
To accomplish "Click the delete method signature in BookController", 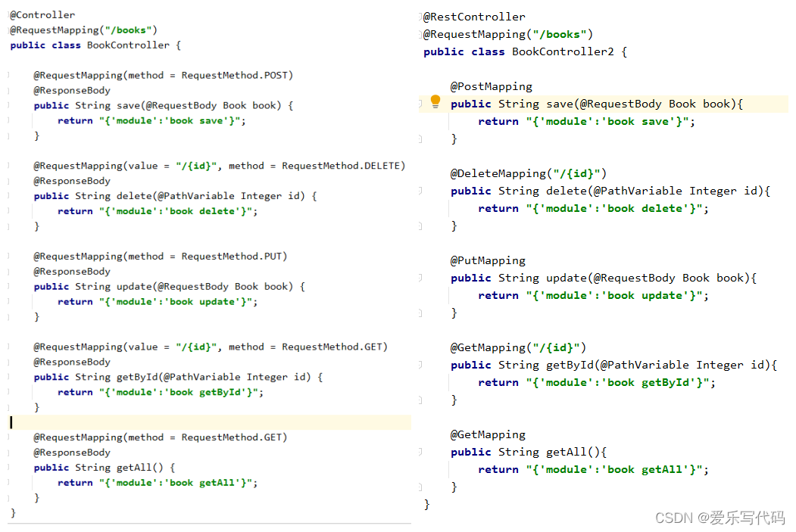I will (x=175, y=196).
